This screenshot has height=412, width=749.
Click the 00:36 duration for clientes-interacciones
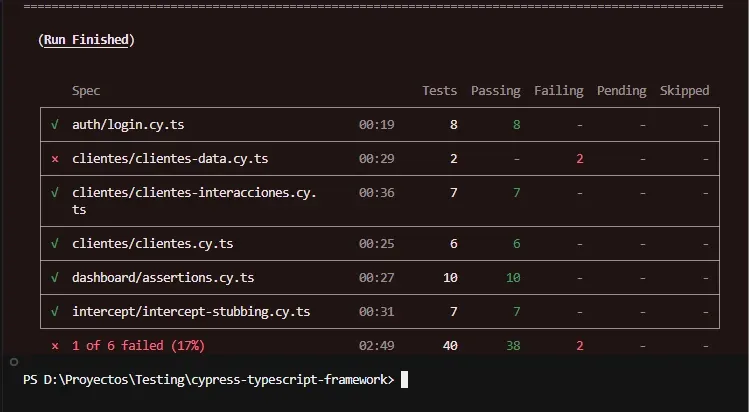pyautogui.click(x=376, y=193)
